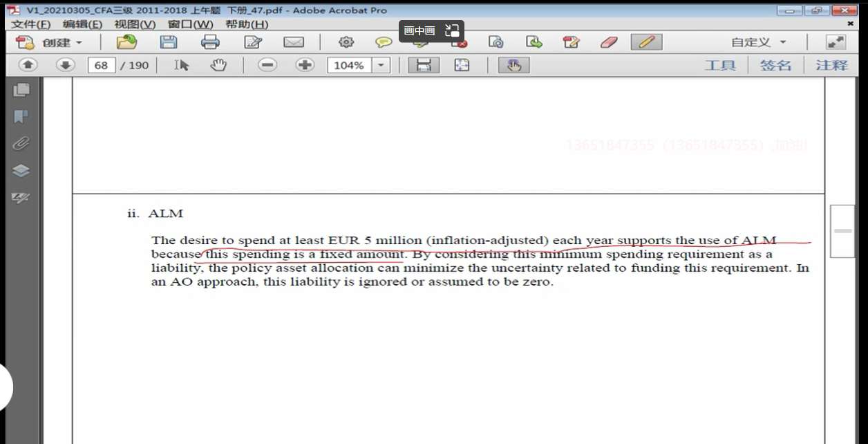Open the Page Thumbnails panel
The width and height of the screenshot is (868, 444).
tap(21, 89)
